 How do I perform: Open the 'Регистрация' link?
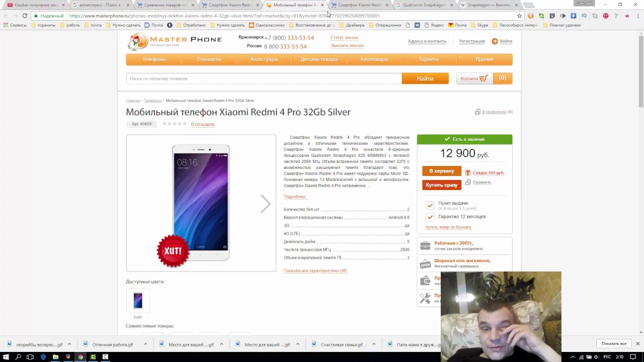[472, 41]
